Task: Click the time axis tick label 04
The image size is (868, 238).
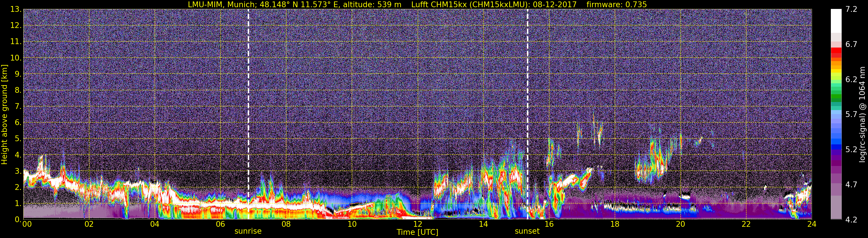Action: 155,224
